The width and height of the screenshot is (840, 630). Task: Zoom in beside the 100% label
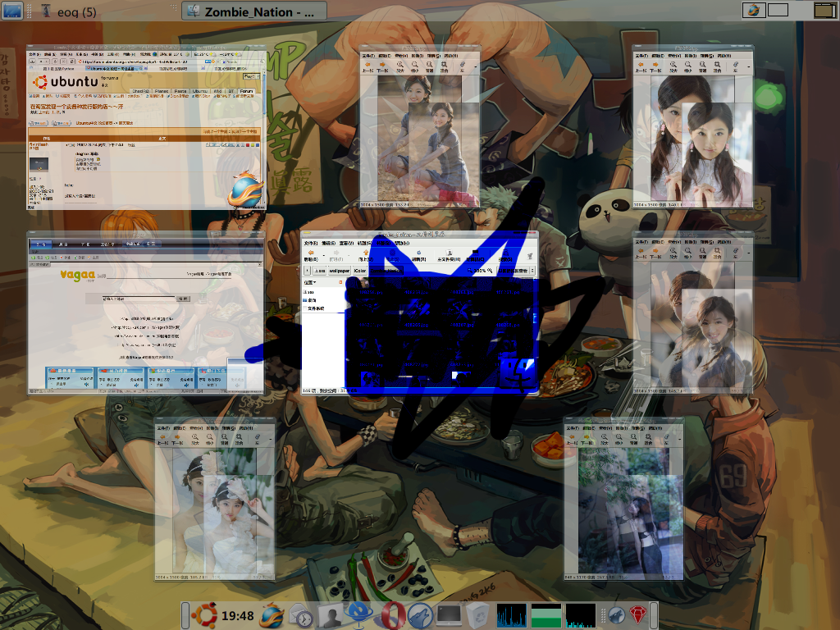click(490, 271)
